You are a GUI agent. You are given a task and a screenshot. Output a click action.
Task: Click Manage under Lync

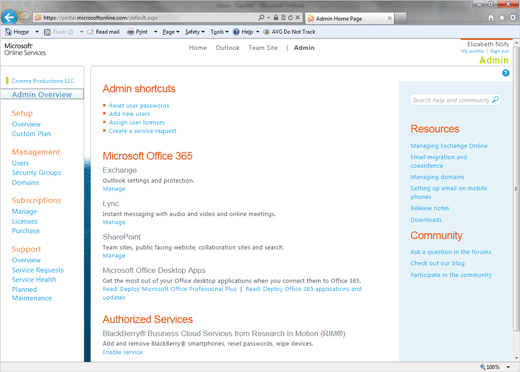[x=114, y=222]
